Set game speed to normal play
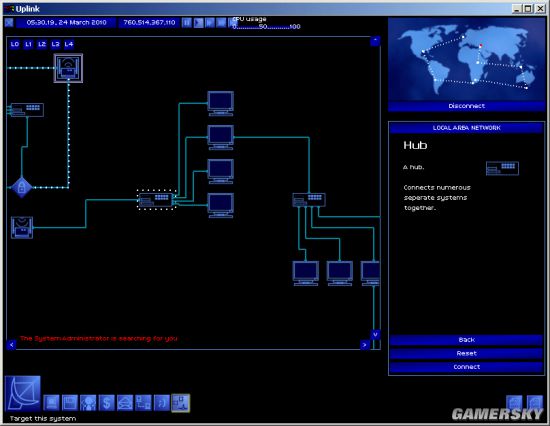This screenshot has height=426, width=550. tap(198, 23)
